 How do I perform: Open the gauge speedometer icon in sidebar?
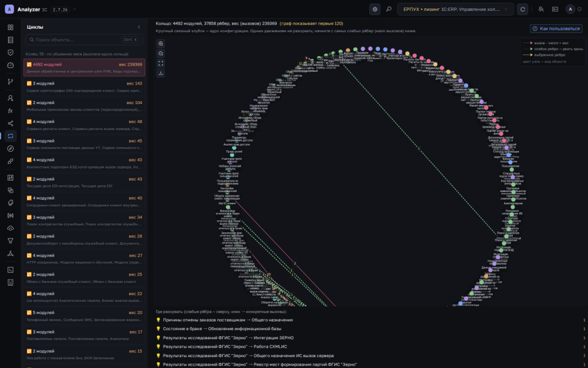(x=10, y=65)
